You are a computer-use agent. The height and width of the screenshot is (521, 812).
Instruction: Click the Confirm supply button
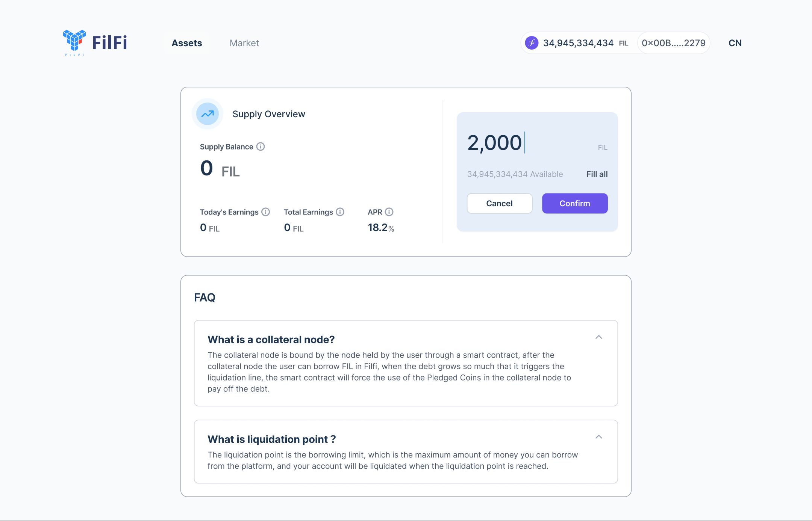[x=575, y=203]
